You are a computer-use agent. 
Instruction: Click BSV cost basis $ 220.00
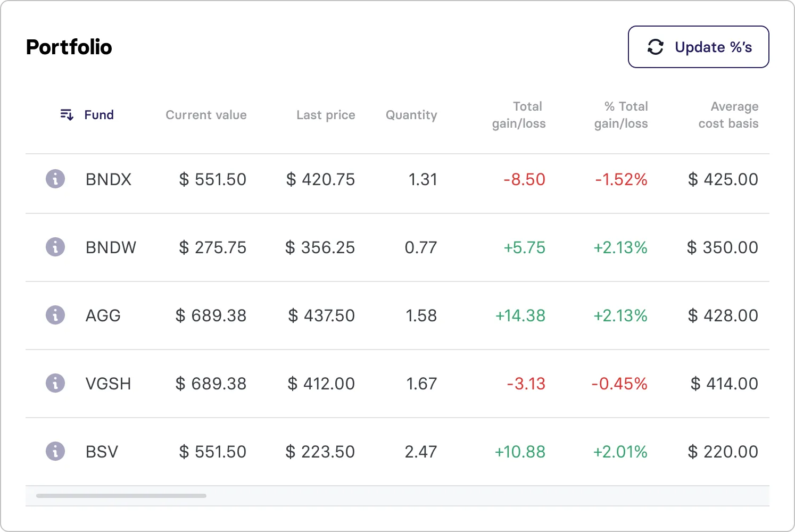pyautogui.click(x=723, y=452)
